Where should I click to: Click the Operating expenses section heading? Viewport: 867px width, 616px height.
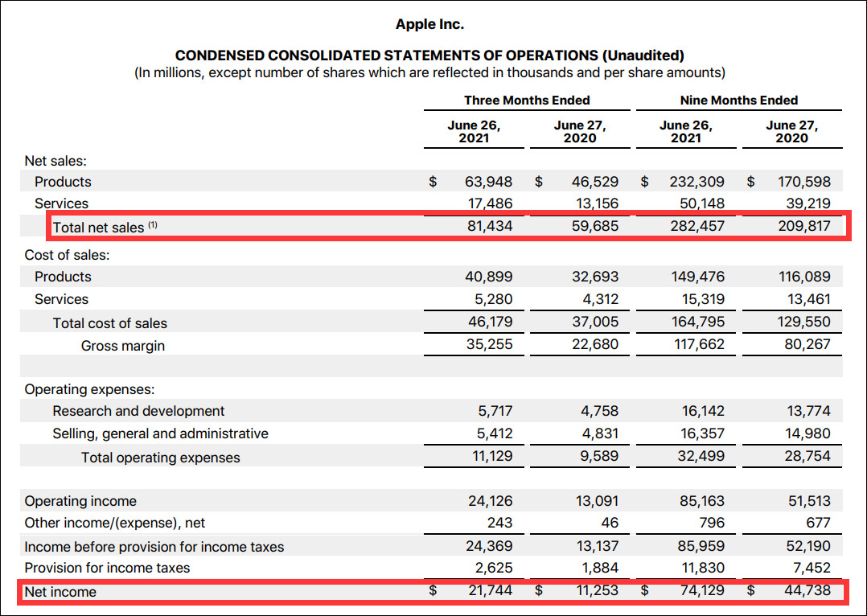pyautogui.click(x=89, y=389)
